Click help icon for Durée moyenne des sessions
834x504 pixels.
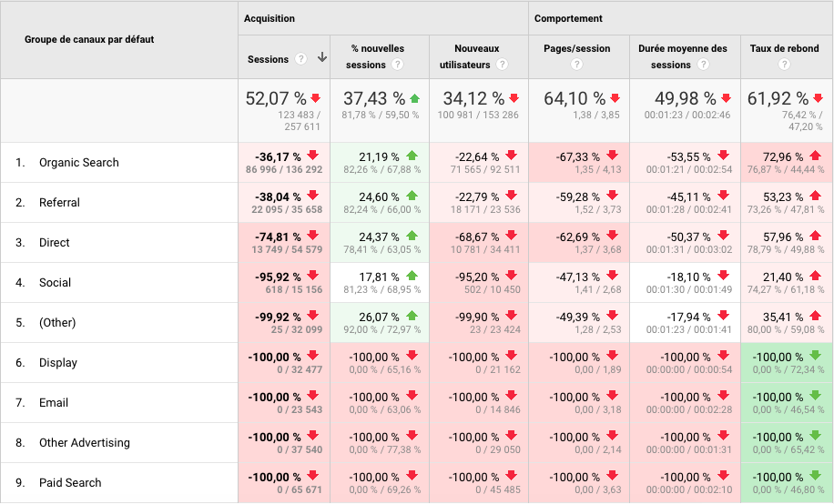pos(703,66)
